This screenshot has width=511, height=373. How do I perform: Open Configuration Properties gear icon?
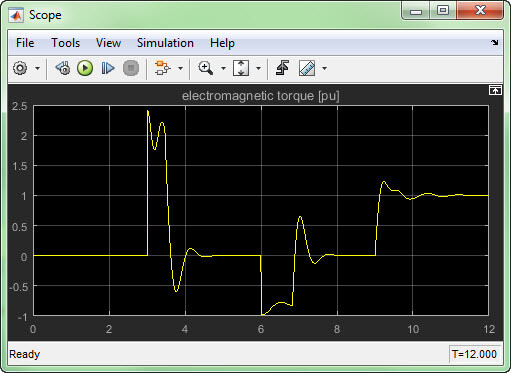pyautogui.click(x=20, y=68)
